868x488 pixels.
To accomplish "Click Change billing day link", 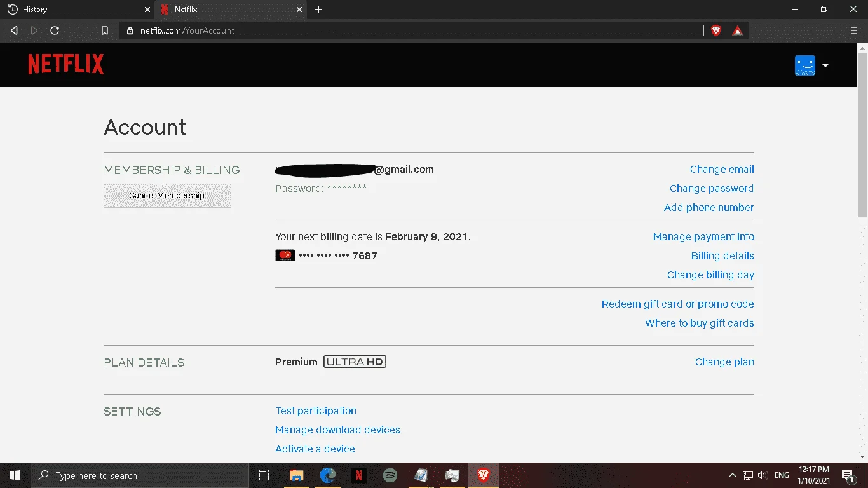I will (x=710, y=275).
